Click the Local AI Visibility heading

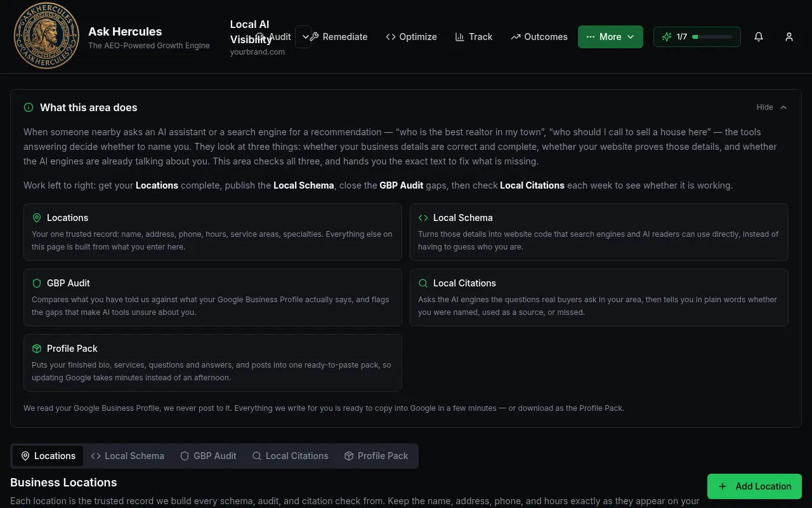tap(251, 32)
